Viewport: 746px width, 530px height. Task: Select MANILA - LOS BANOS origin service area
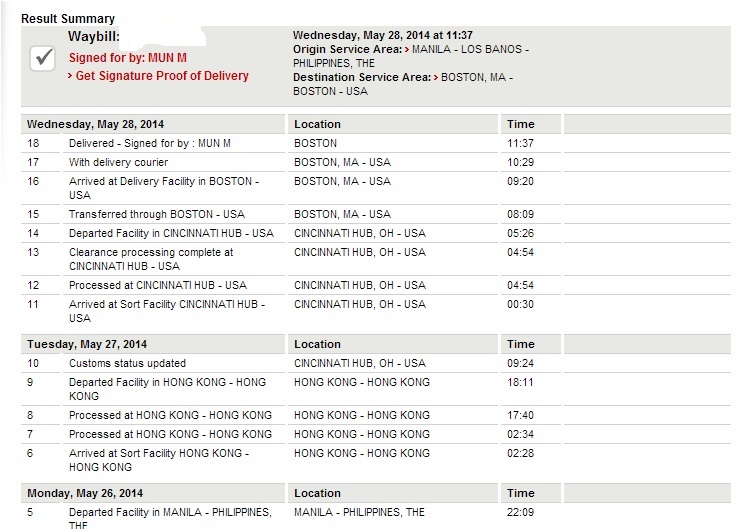pyautogui.click(x=470, y=49)
